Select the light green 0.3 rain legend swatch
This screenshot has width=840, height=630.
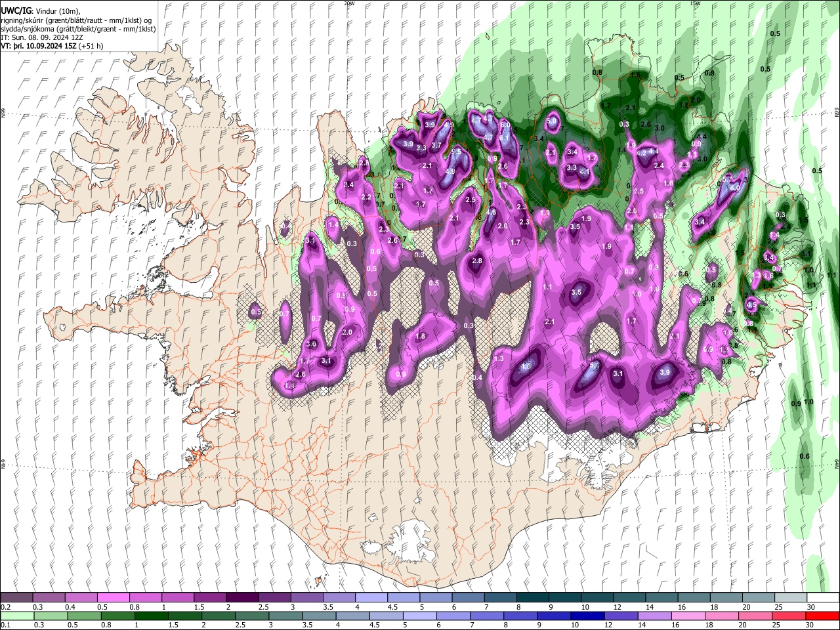point(51,616)
